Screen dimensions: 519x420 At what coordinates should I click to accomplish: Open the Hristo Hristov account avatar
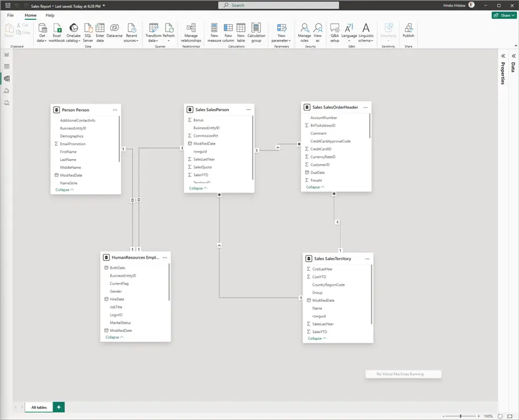[x=472, y=5]
